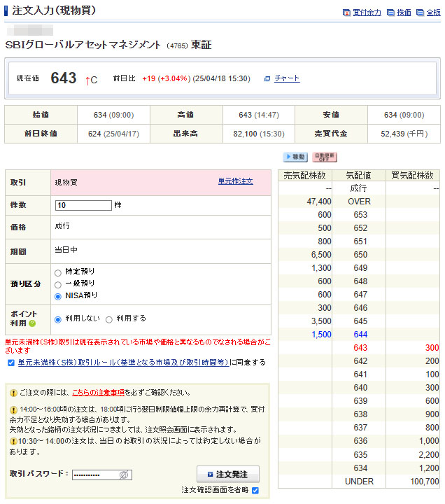Image resolution: width=445 pixels, height=504 pixels.
Task: Toggle 注文確認画面を省略 checkbox
Action: click(x=255, y=490)
